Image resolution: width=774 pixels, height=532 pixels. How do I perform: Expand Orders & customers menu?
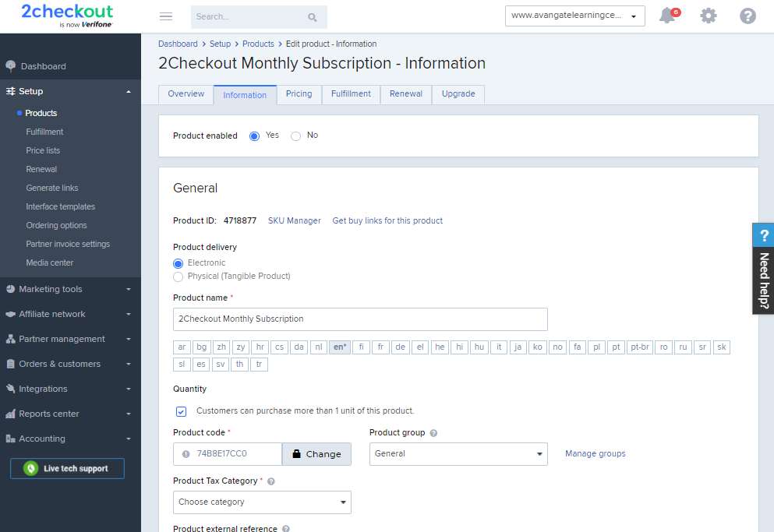(129, 365)
